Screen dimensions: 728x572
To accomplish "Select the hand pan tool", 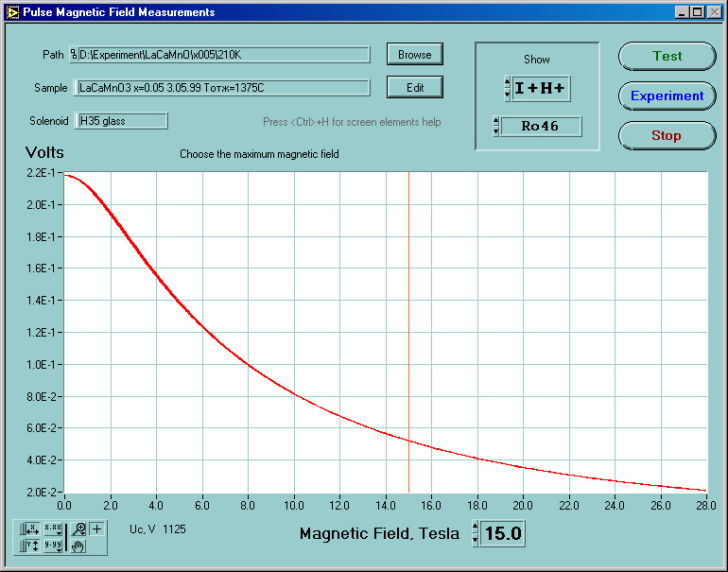I will coord(78,546).
